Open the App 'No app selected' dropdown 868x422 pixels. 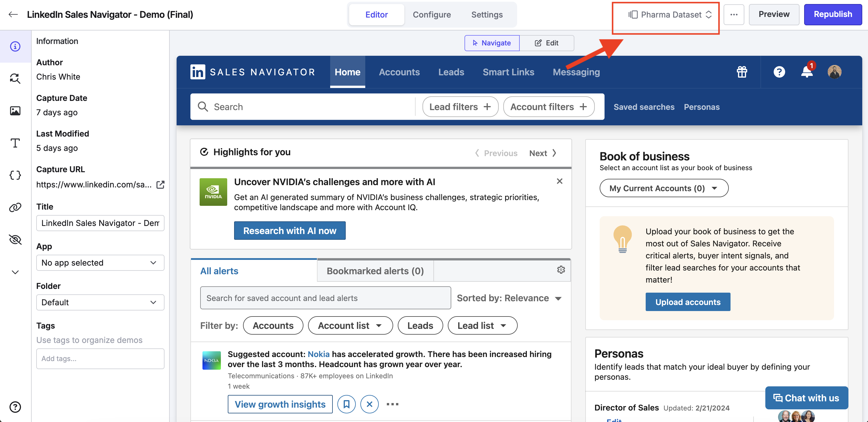[100, 263]
